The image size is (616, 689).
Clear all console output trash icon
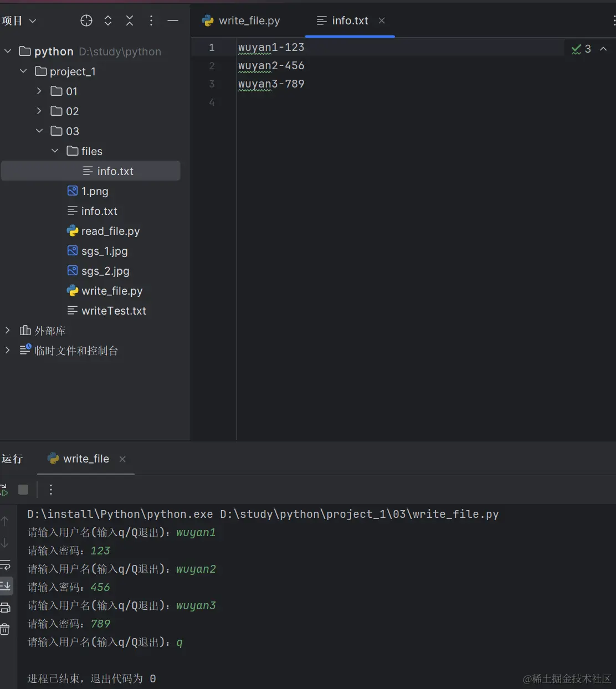(5, 629)
